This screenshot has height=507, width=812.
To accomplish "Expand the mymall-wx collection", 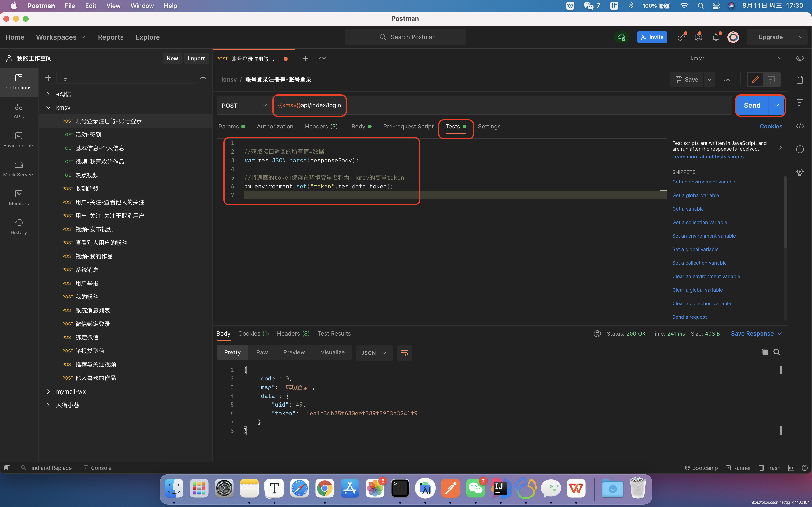I will coord(48,391).
